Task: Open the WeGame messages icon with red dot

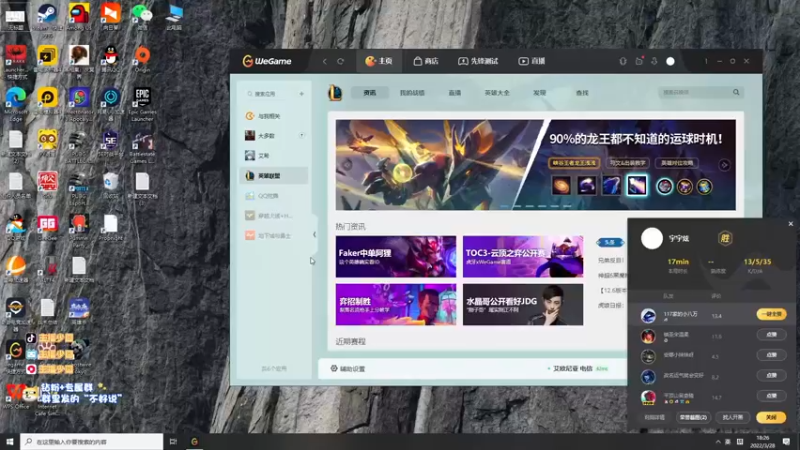Action: 639,61
